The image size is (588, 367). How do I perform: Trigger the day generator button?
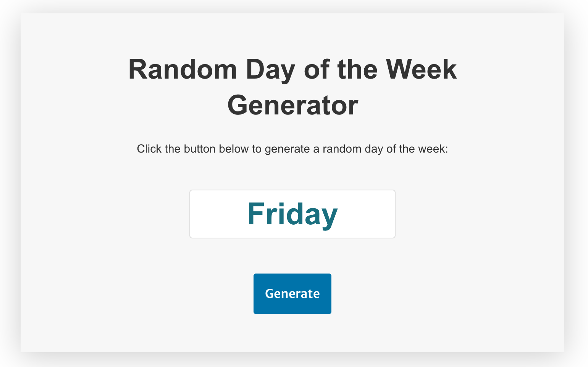(x=292, y=294)
